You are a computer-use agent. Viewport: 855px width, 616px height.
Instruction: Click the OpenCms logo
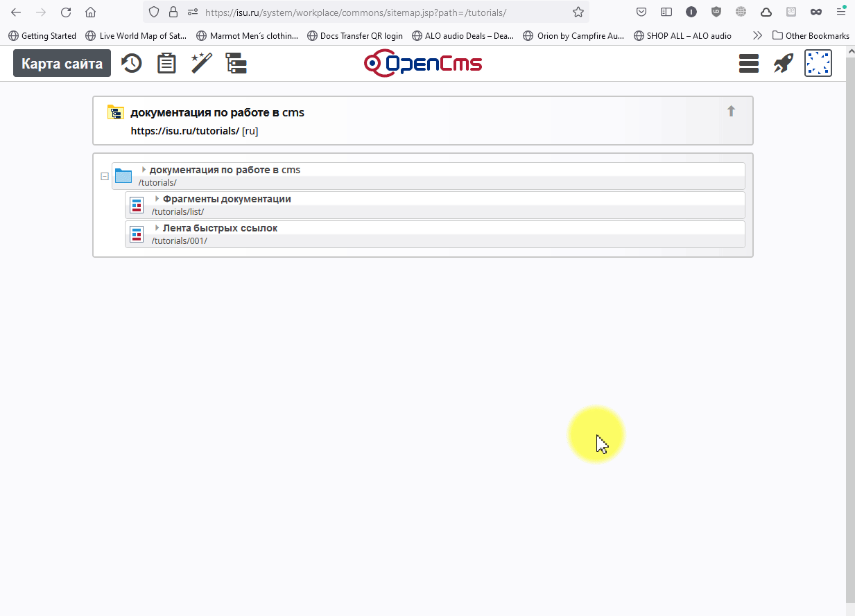(423, 64)
